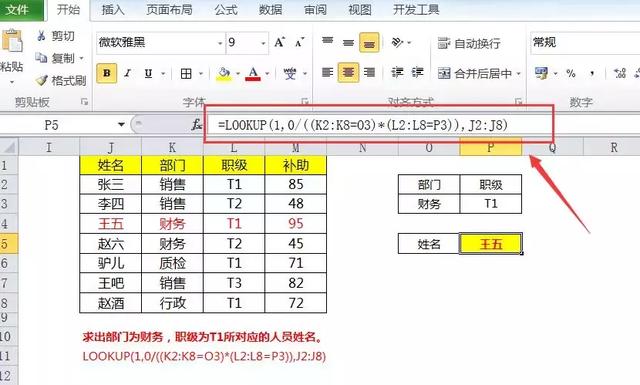Click the Copy (复制) button
Image resolution: width=640 pixels, height=385 pixels.
[59, 58]
